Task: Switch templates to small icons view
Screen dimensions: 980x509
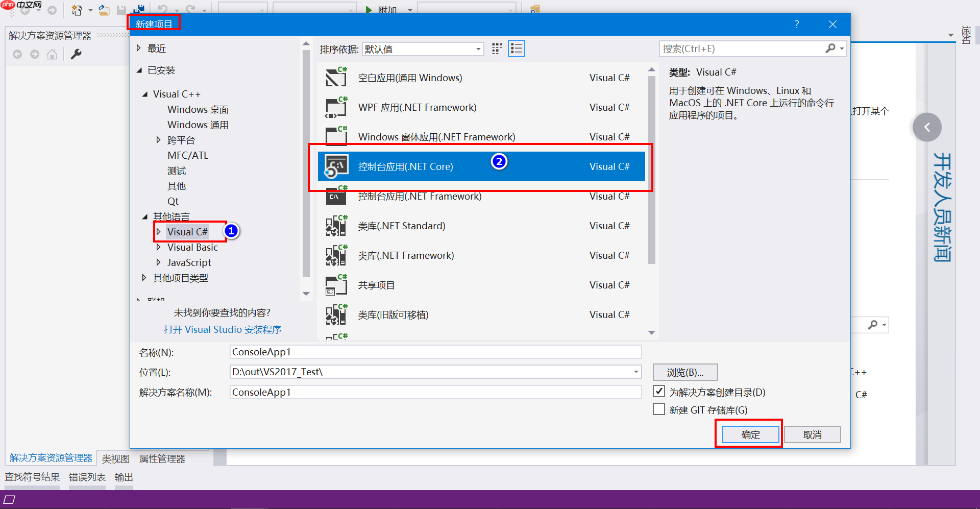Action: [x=497, y=49]
